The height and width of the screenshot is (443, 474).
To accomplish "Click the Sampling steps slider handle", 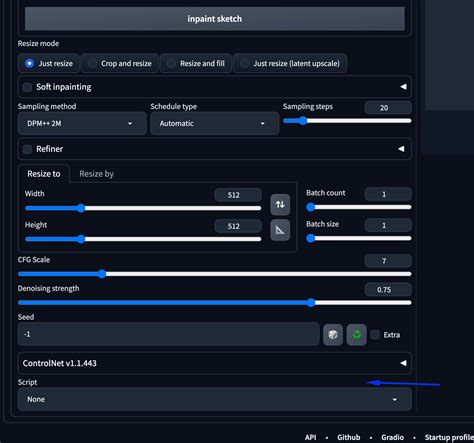I will point(302,121).
